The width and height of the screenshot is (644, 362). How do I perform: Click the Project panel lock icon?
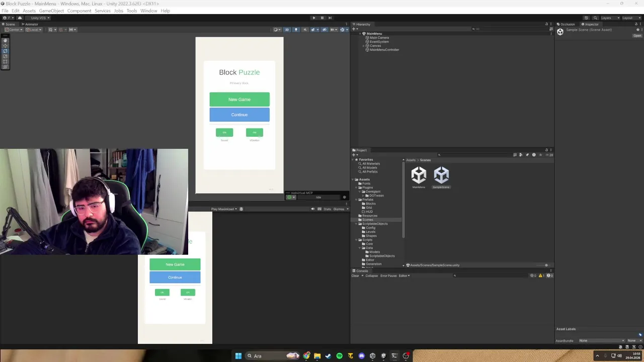tap(546, 150)
